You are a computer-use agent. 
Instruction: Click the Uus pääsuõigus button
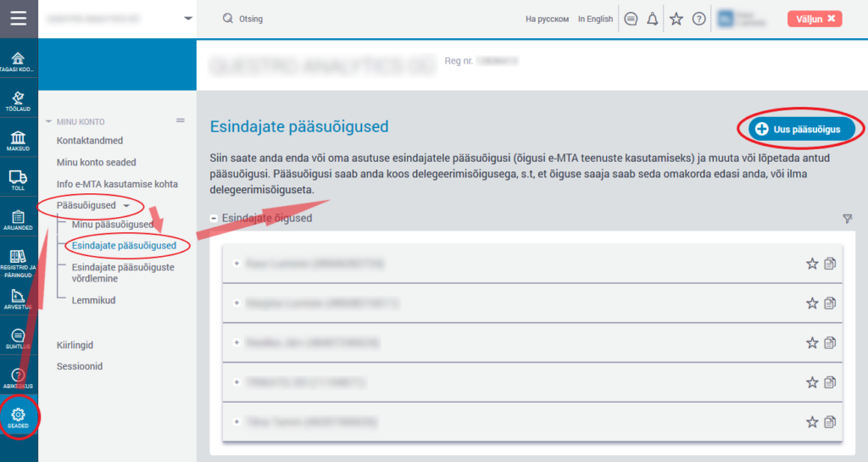(x=800, y=129)
